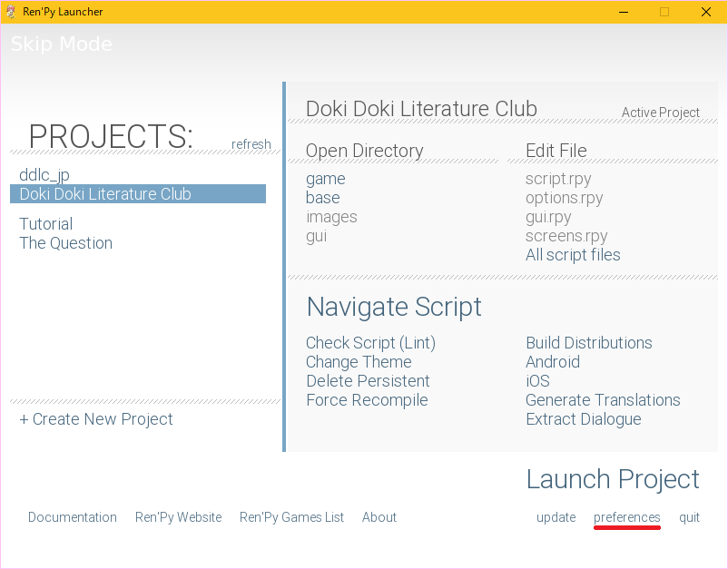Refresh the projects list
This screenshot has height=569, width=728.
click(x=251, y=144)
